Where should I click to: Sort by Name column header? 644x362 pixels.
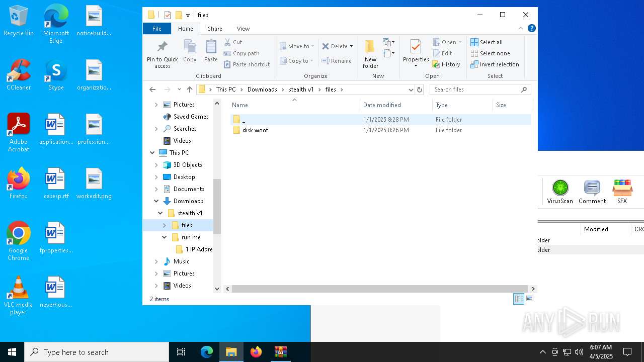click(x=295, y=105)
